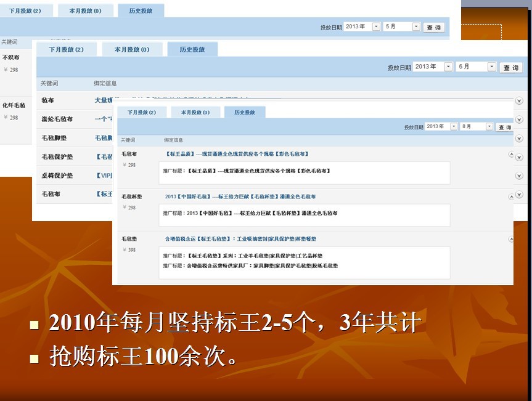Expand the 毛毡保护垫 row details
The width and height of the screenshot is (532, 401).
point(519,157)
